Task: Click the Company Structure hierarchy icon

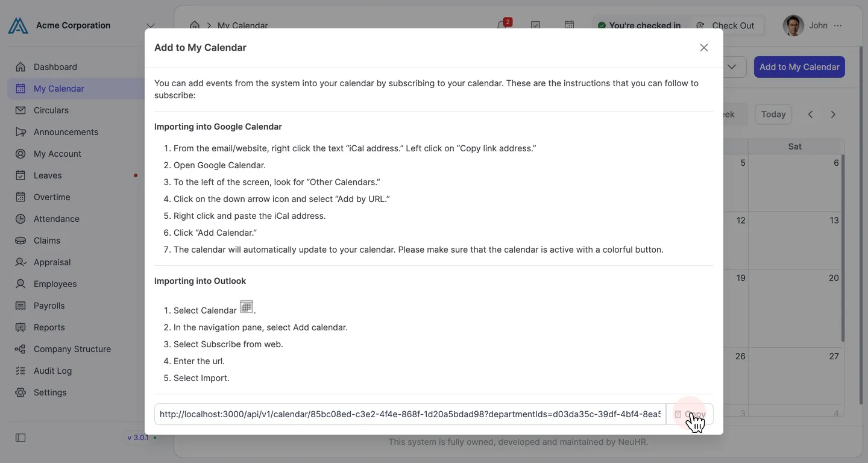Action: [20, 349]
